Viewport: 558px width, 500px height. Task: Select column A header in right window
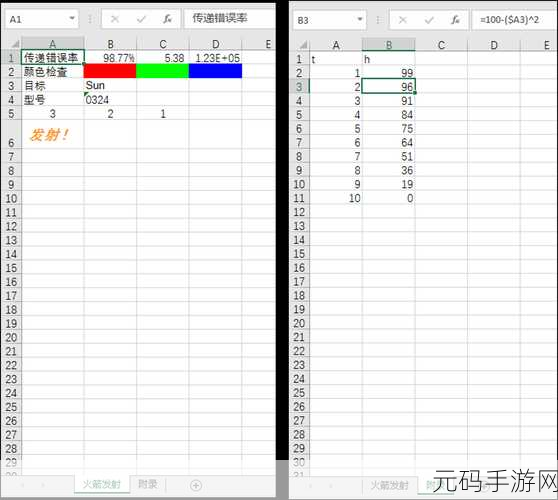[336, 45]
